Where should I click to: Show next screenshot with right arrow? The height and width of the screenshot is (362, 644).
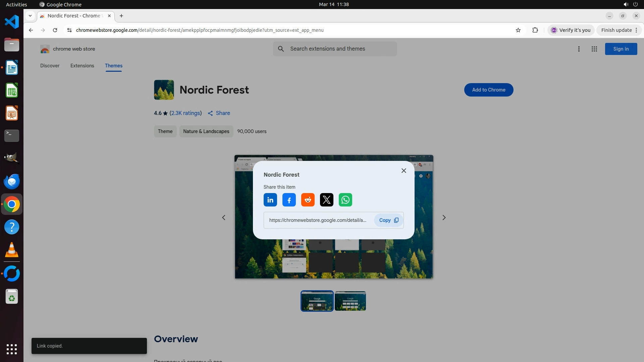(x=444, y=218)
